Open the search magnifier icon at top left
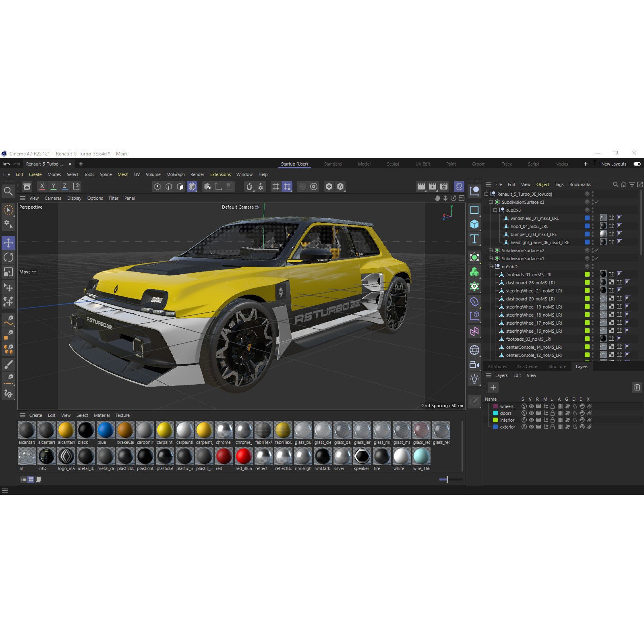The image size is (644, 644). (x=8, y=191)
